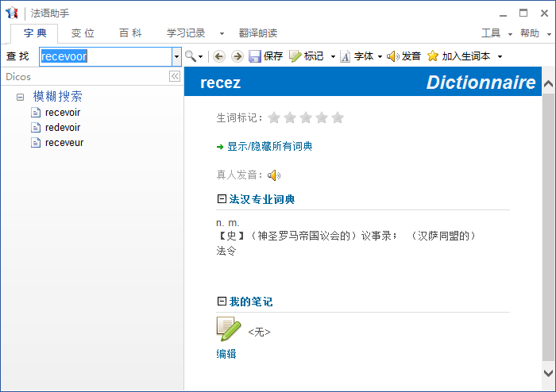This screenshot has height=392, width=556.
Task: Open the 学习记录 tab
Action: click(x=186, y=33)
